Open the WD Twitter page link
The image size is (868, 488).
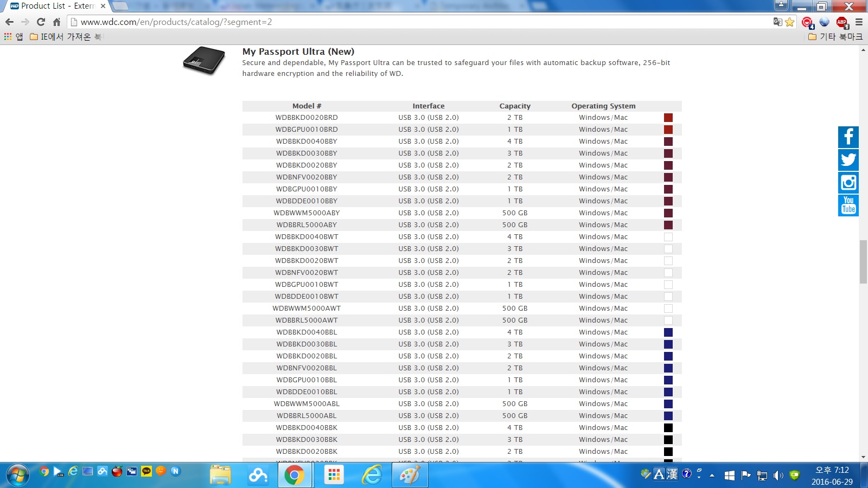[x=848, y=159]
